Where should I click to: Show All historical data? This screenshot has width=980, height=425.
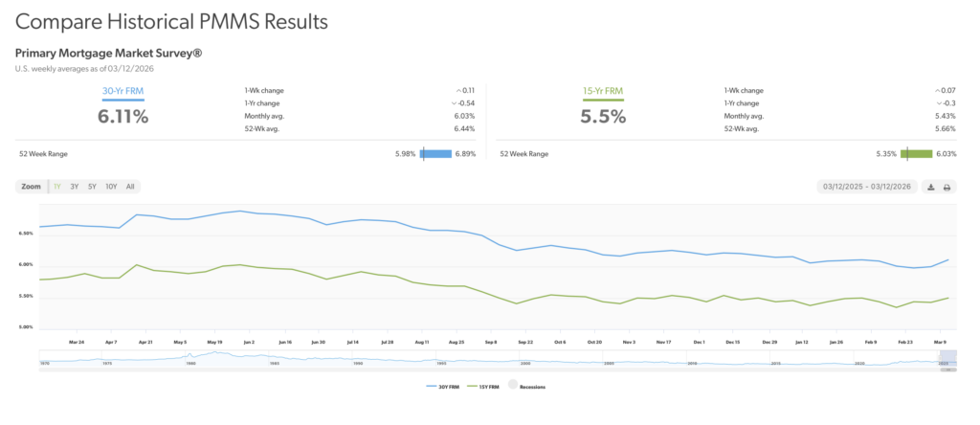click(x=130, y=186)
